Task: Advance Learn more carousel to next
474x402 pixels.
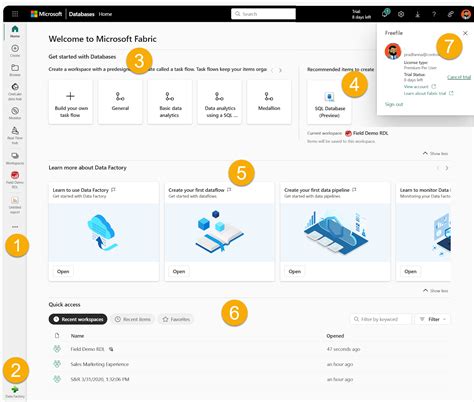Action: coord(447,168)
